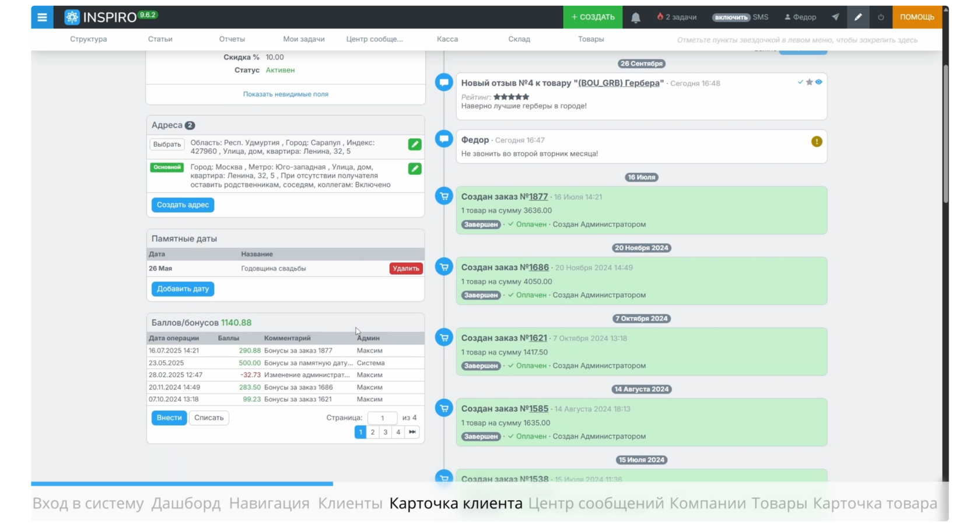Go to Мои задачи
The image size is (980, 527).
point(304,39)
